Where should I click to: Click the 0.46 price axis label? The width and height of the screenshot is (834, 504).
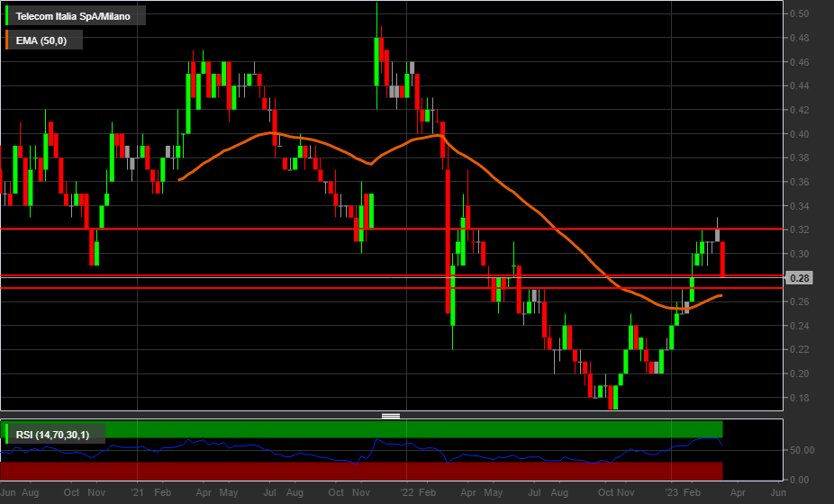coord(800,62)
